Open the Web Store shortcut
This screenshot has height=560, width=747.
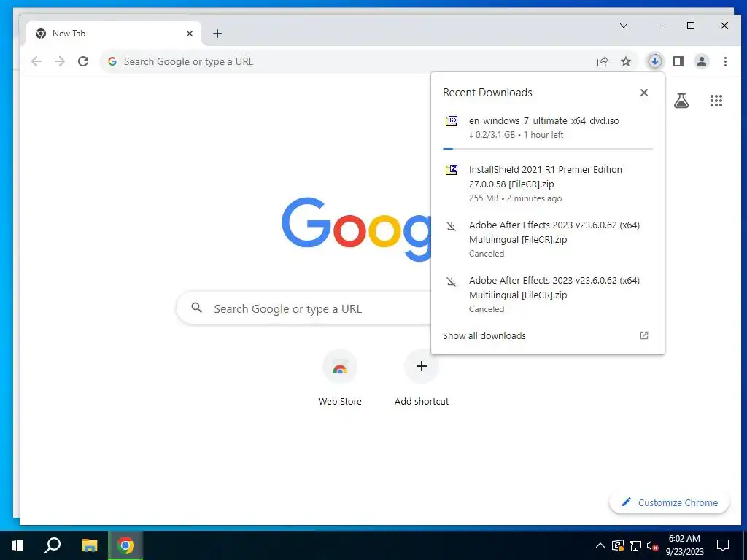click(340, 378)
